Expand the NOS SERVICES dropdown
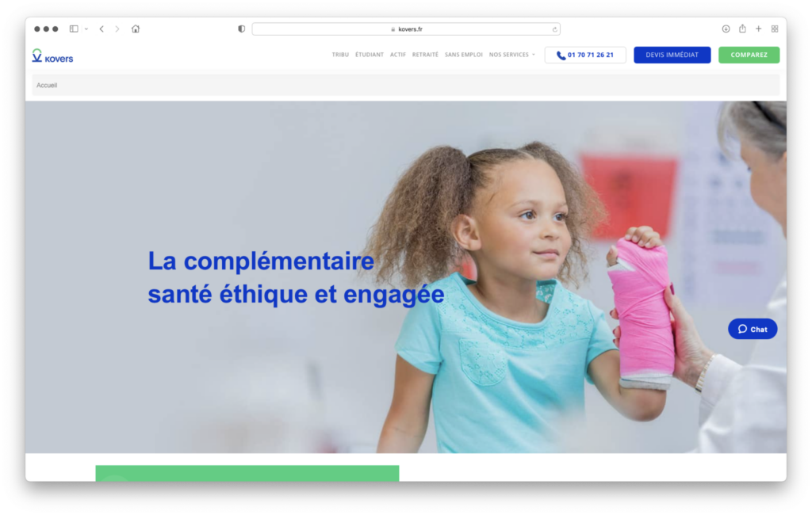812x515 pixels. click(x=511, y=55)
